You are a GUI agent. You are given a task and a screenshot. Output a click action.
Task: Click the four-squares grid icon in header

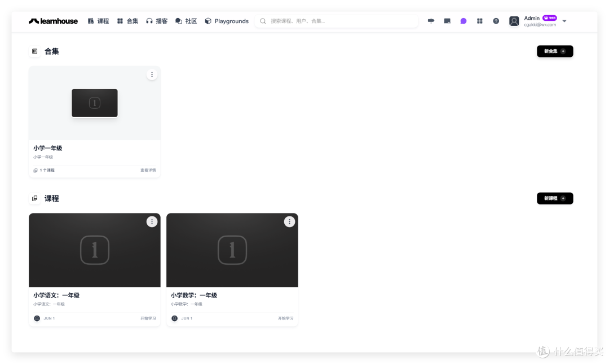click(480, 21)
